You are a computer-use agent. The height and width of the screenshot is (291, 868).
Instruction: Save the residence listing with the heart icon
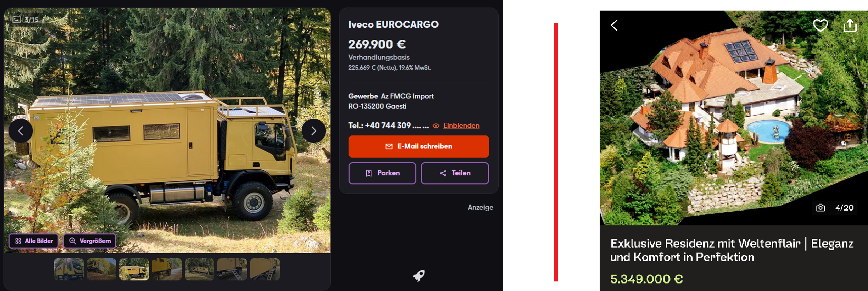click(820, 25)
